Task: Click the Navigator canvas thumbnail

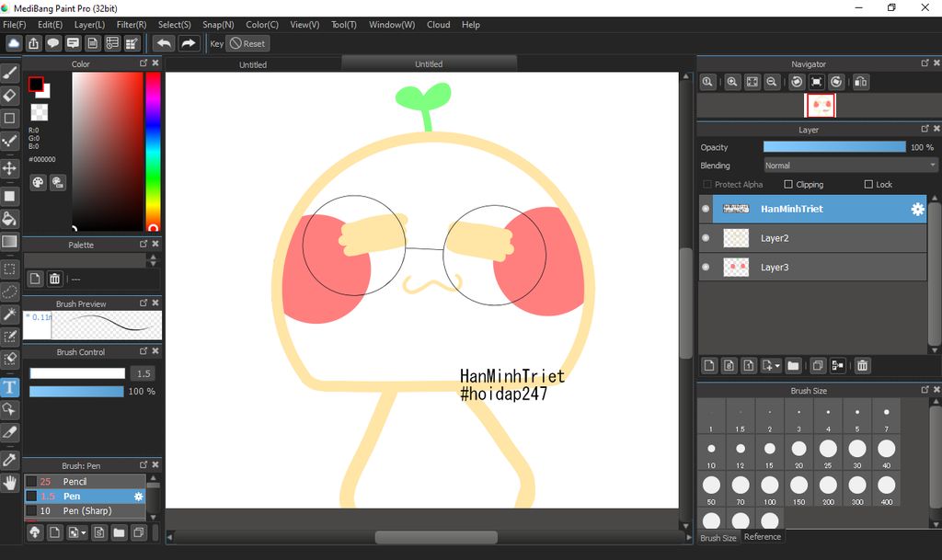Action: point(820,106)
